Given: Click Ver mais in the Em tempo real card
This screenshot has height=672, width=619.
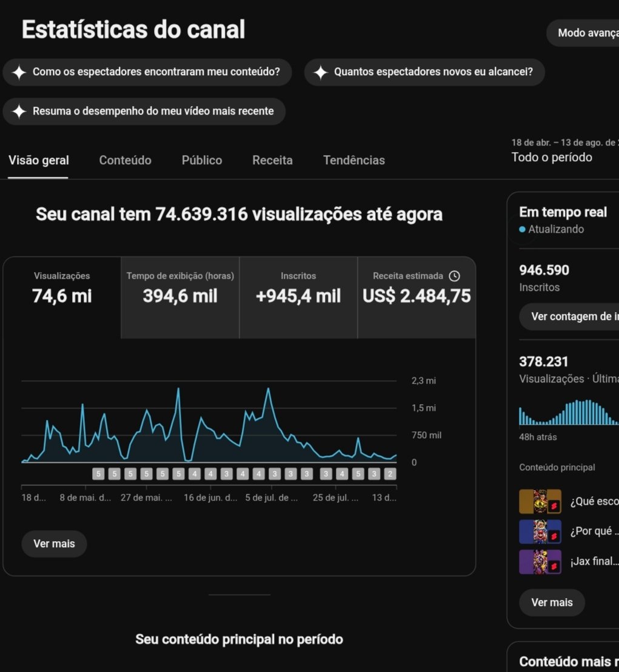Looking at the screenshot, I should (552, 602).
